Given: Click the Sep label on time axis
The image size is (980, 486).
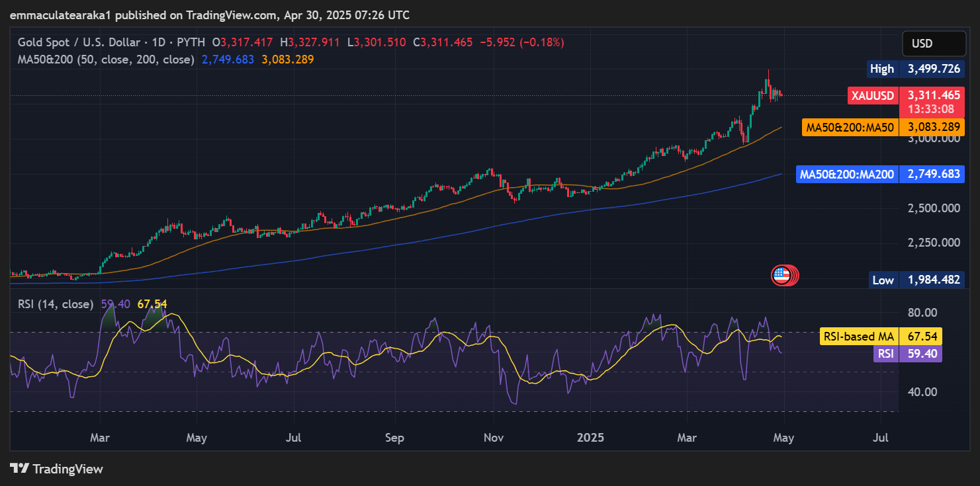Looking at the screenshot, I should point(394,438).
